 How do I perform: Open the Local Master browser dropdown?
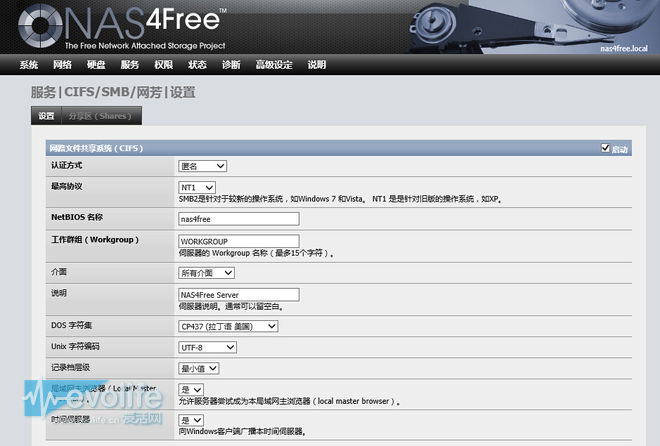(x=191, y=389)
